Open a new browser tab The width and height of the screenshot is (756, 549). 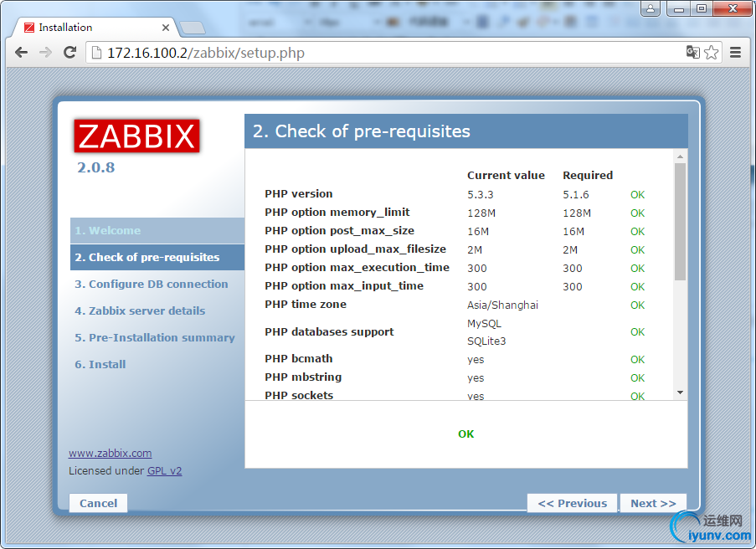tap(193, 28)
